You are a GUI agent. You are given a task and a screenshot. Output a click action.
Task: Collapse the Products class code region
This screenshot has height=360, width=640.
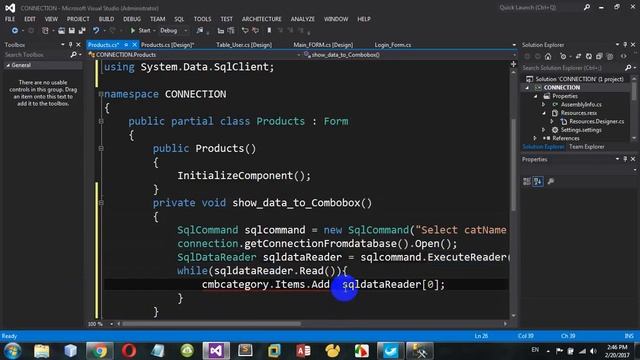pos(101,121)
